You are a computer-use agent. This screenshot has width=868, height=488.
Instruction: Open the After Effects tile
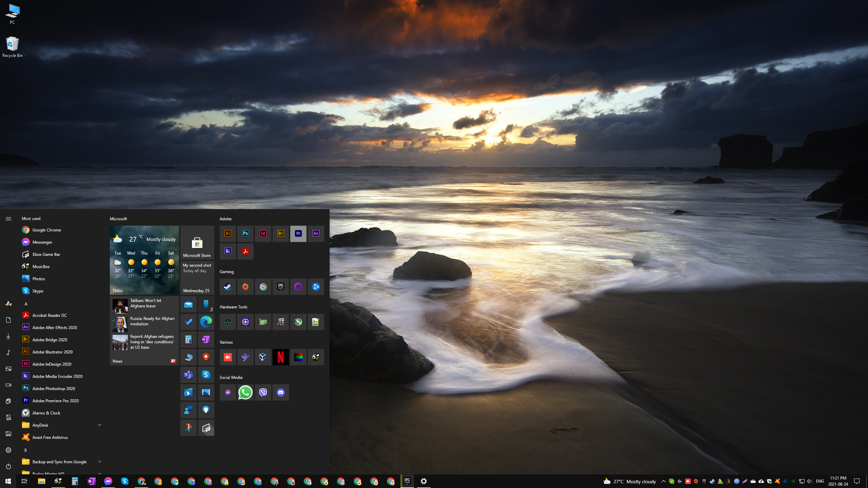tap(316, 233)
